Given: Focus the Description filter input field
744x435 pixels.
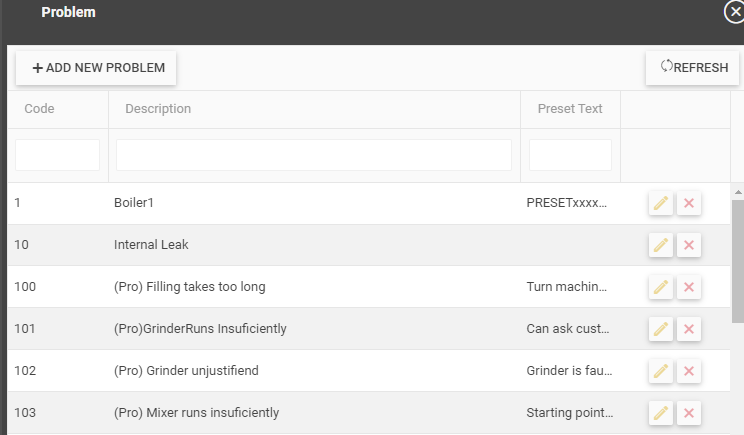Looking at the screenshot, I should [x=314, y=155].
